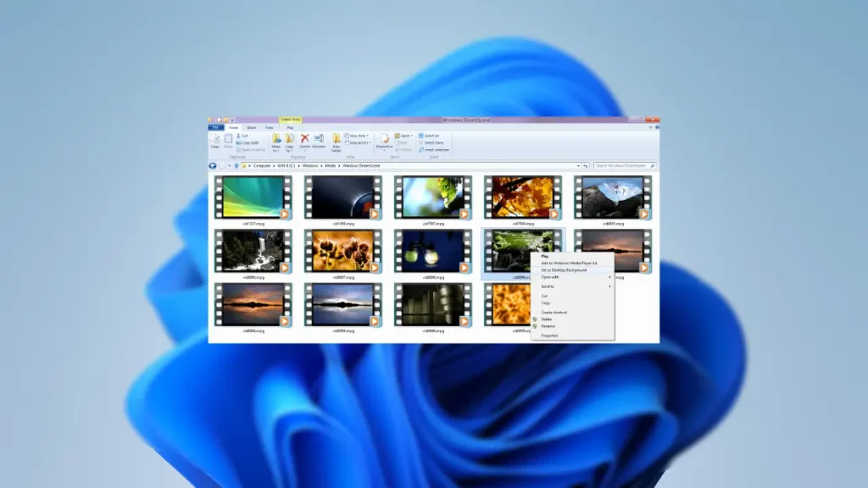
Task: Choose Delete in the context menu
Action: [573, 319]
